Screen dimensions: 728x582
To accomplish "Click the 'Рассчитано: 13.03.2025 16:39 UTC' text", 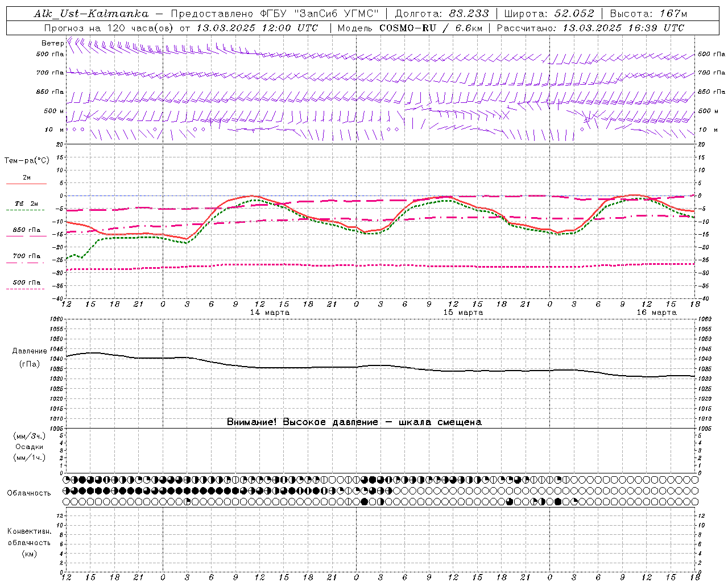I will (x=590, y=28).
